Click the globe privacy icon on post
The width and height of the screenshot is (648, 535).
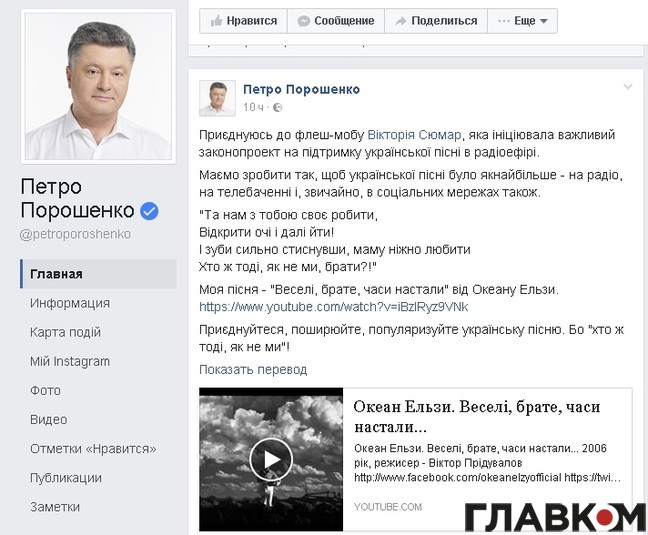point(278,107)
